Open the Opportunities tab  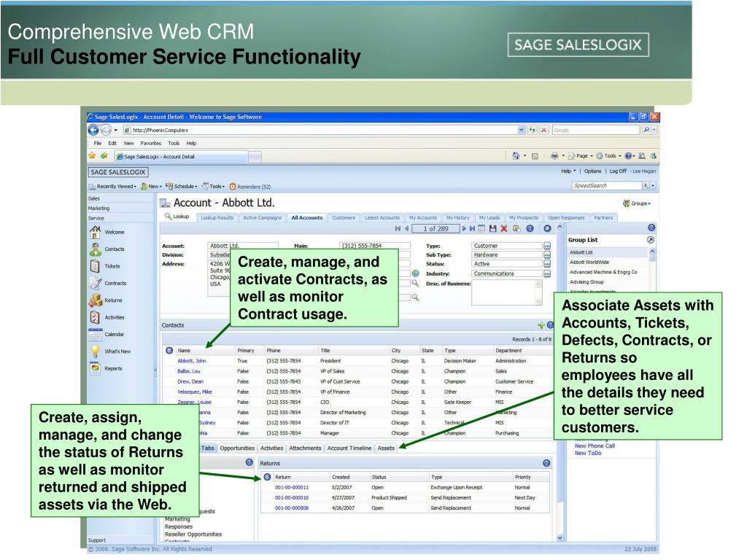tap(237, 448)
